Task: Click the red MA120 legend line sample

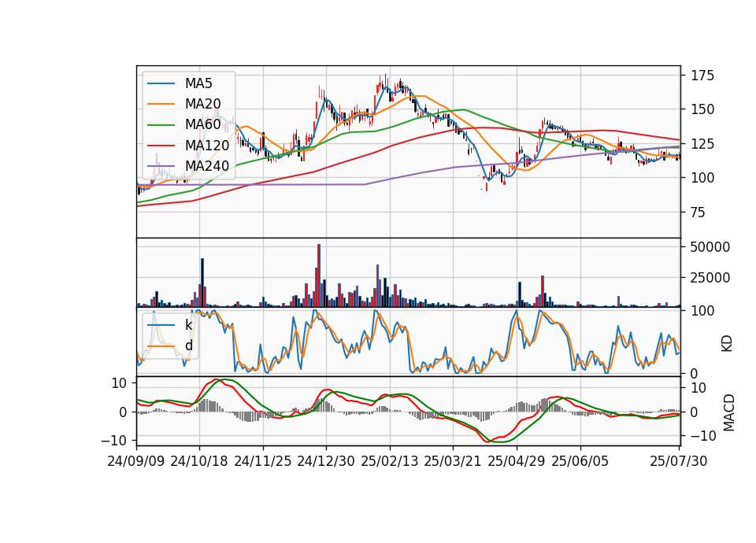Action: pyautogui.click(x=161, y=146)
